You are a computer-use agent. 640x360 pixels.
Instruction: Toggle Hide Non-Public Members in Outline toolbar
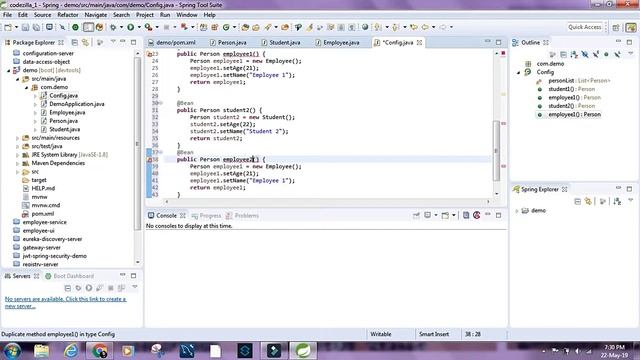click(x=606, y=54)
